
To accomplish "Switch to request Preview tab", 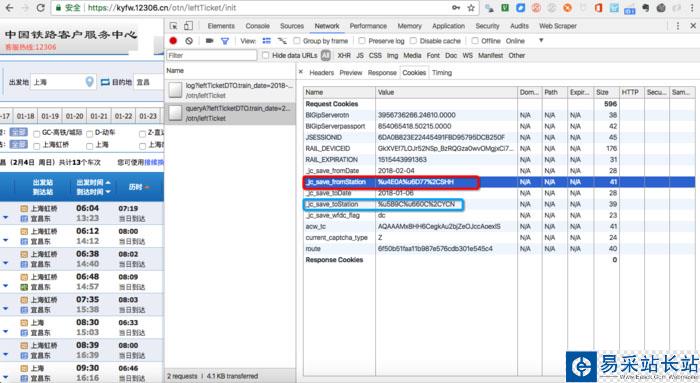I will [x=350, y=72].
